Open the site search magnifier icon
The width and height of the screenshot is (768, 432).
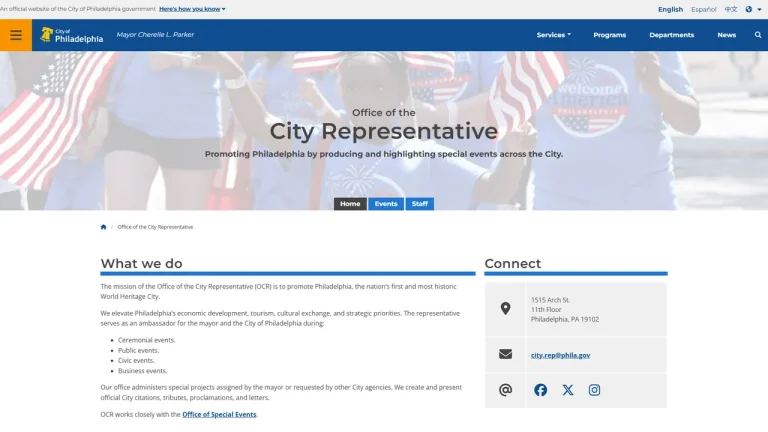[758, 35]
